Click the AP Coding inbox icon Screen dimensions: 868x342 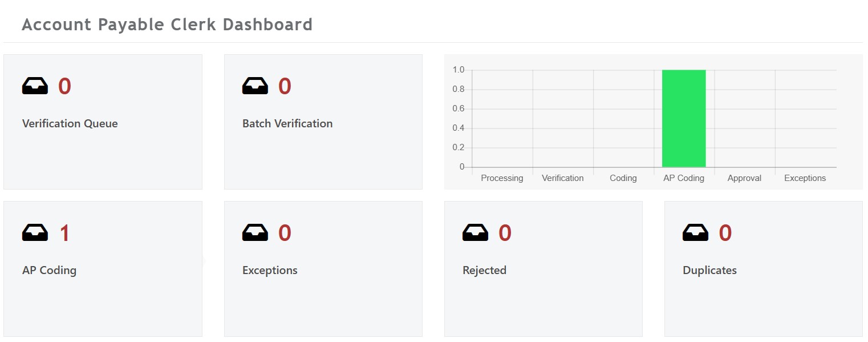[35, 232]
